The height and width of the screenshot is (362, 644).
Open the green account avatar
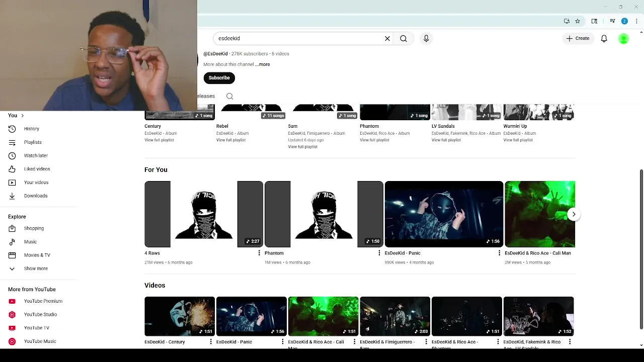(623, 39)
